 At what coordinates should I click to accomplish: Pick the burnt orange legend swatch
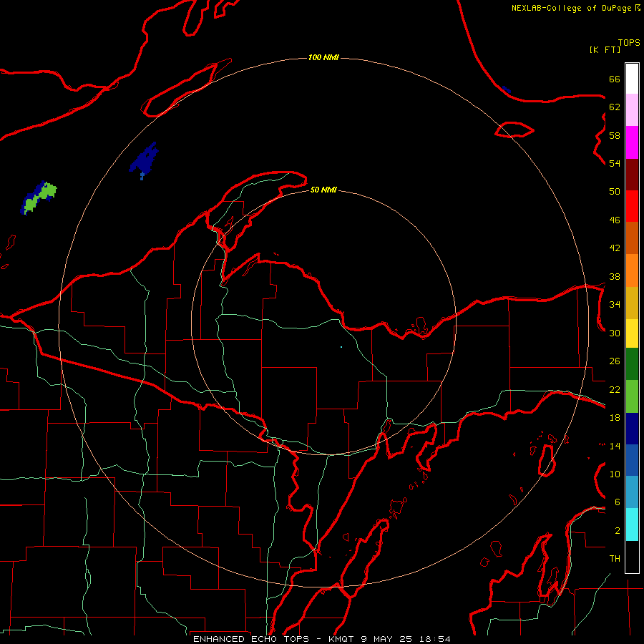[632, 238]
